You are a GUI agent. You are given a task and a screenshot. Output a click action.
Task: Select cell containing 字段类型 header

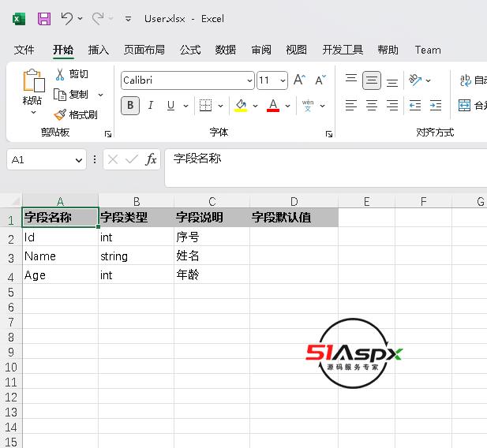click(136, 218)
